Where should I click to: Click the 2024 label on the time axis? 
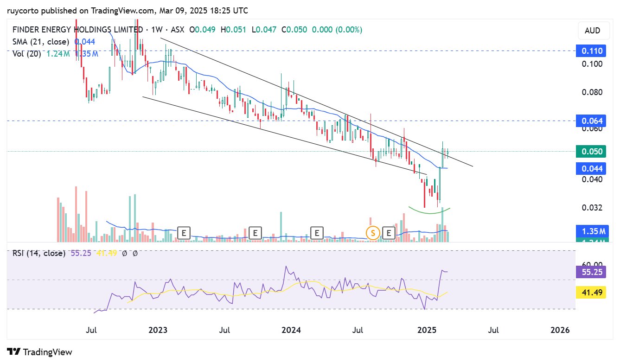coord(292,330)
